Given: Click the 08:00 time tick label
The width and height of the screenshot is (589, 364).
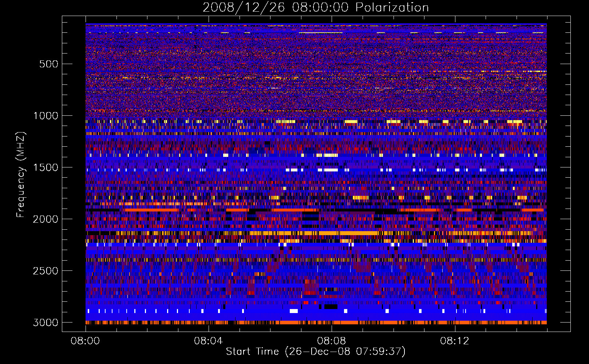Looking at the screenshot, I should point(86,341).
